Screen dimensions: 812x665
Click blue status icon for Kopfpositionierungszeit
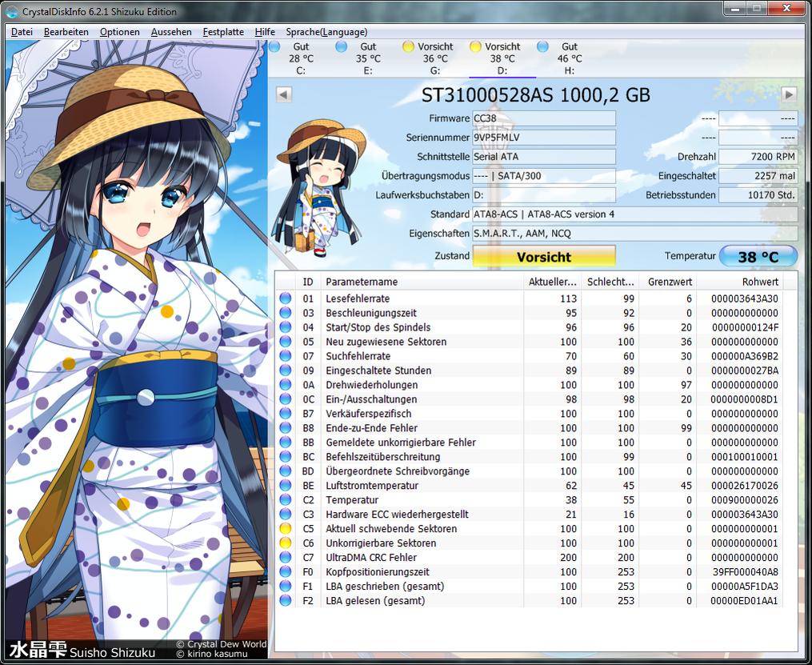[285, 572]
